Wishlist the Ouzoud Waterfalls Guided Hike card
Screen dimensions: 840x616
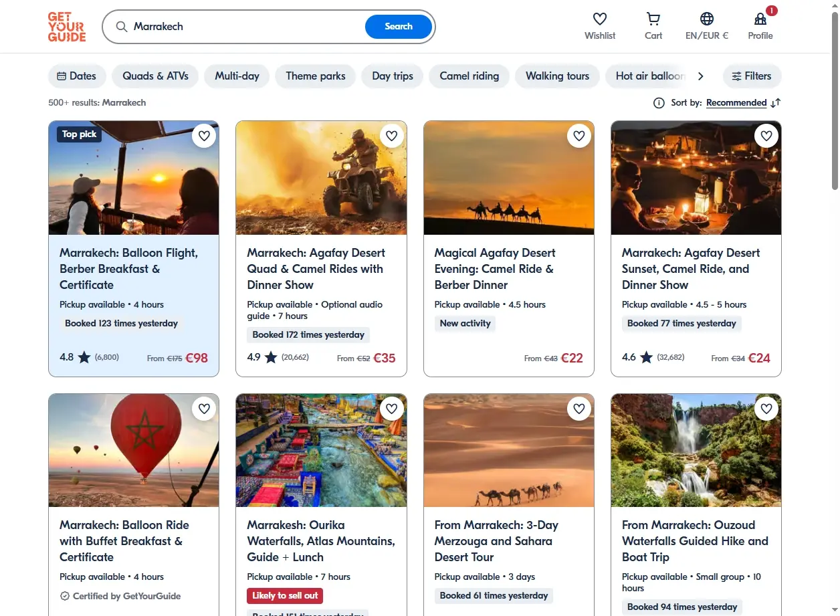[x=766, y=409]
